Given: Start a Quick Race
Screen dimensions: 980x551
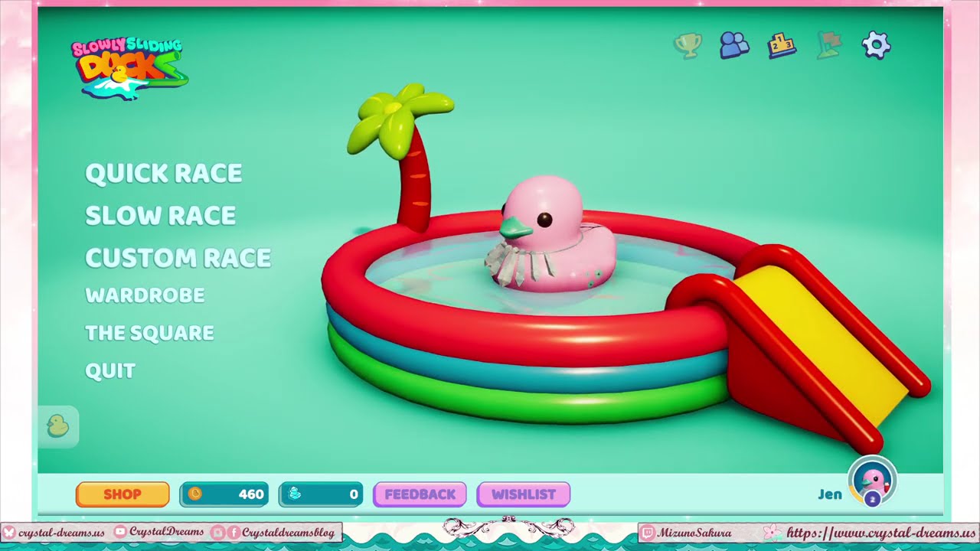Looking at the screenshot, I should [164, 173].
